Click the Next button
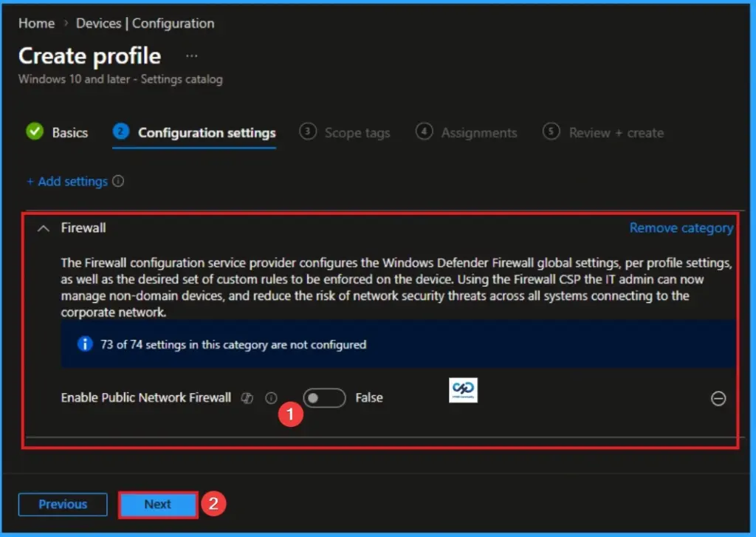 (x=157, y=504)
